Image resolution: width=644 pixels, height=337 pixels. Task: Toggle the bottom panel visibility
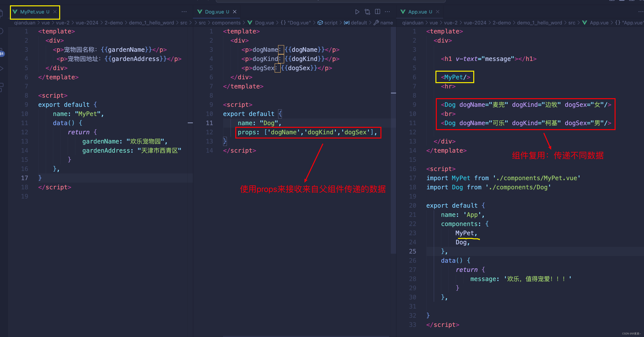622,1
